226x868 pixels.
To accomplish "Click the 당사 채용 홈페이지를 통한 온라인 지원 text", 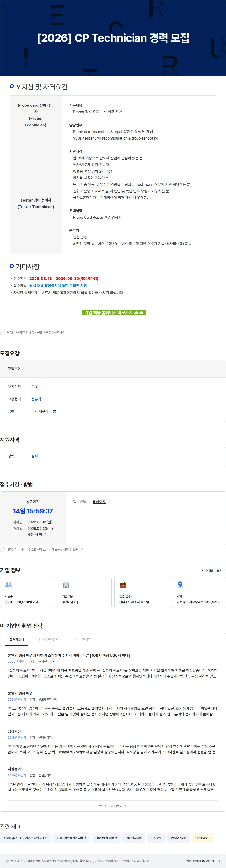I will (58, 285).
